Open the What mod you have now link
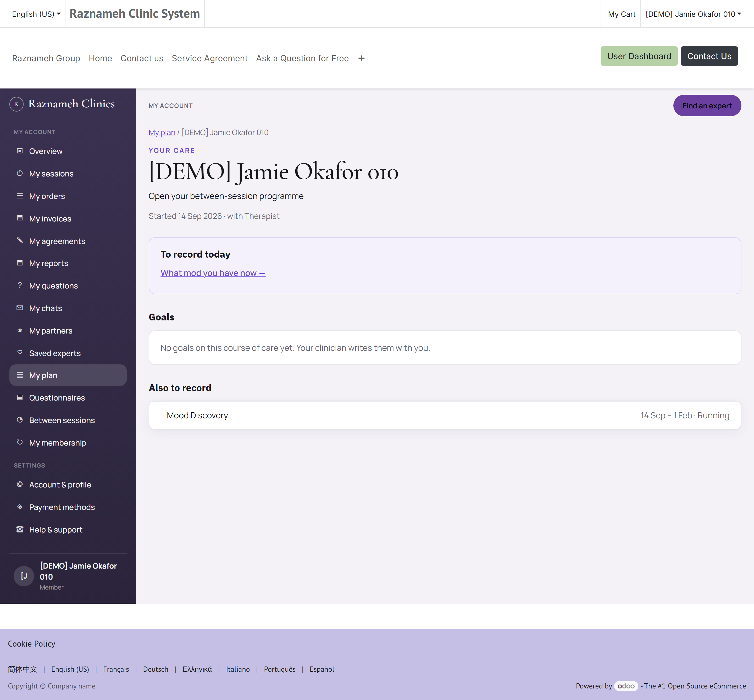Viewport: 754px width, 700px height. (213, 273)
